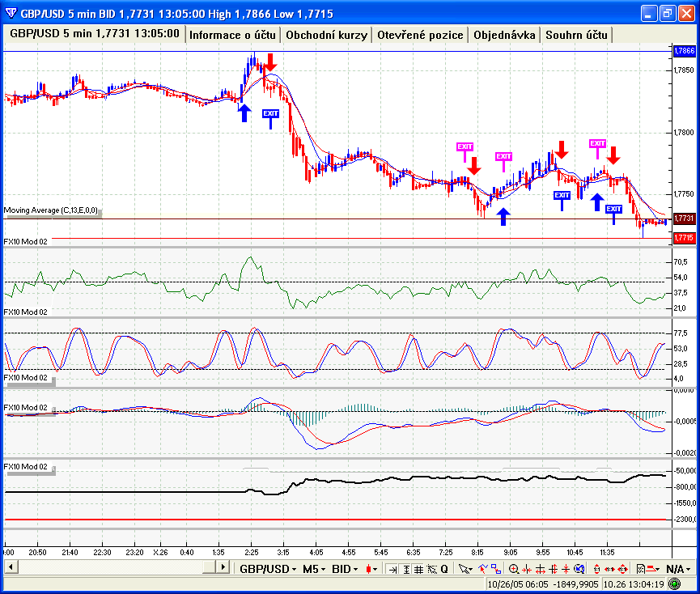Toggle the grid lines toolbar icon
This screenshot has height=594, width=700.
418,569
